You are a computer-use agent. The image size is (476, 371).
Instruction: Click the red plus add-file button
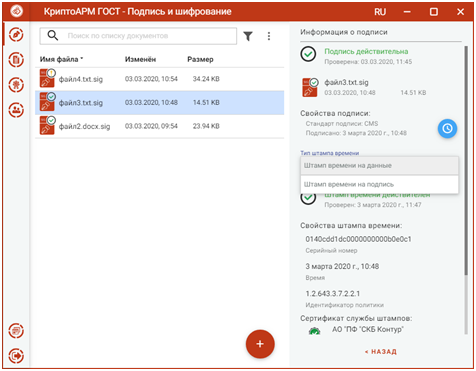(260, 344)
